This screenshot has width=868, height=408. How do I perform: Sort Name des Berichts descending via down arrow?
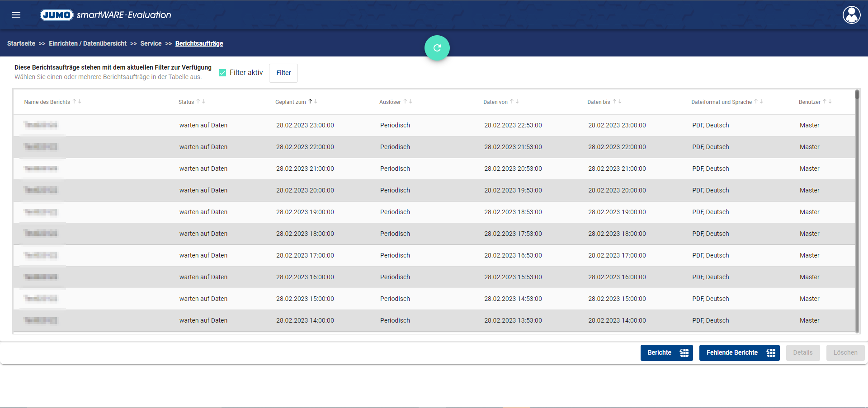click(80, 102)
